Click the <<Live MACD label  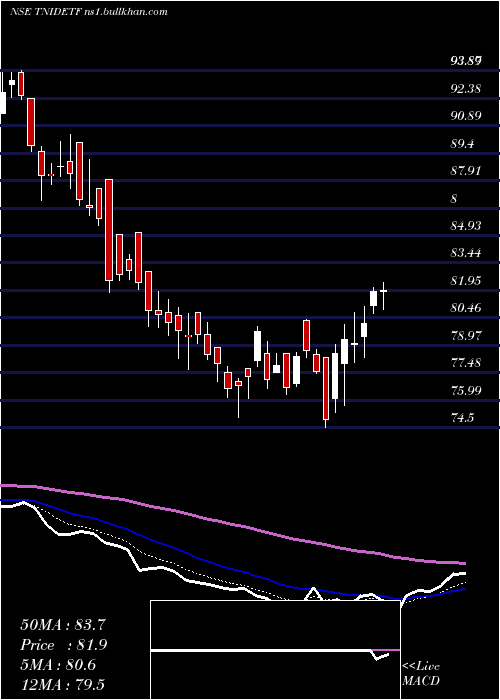click(x=421, y=673)
